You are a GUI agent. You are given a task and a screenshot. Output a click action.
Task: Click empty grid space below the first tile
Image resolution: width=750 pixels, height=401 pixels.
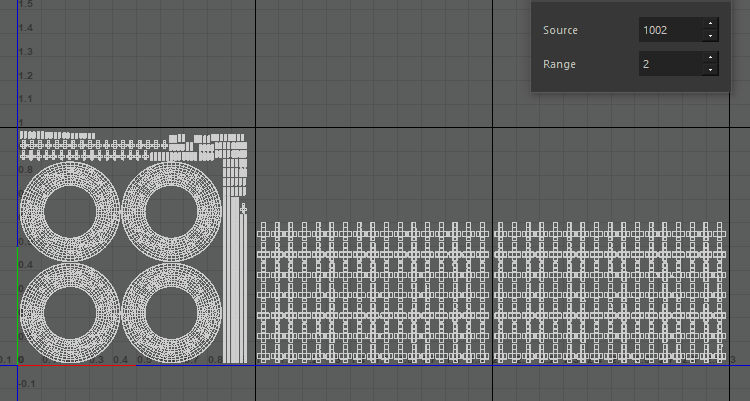[130, 383]
